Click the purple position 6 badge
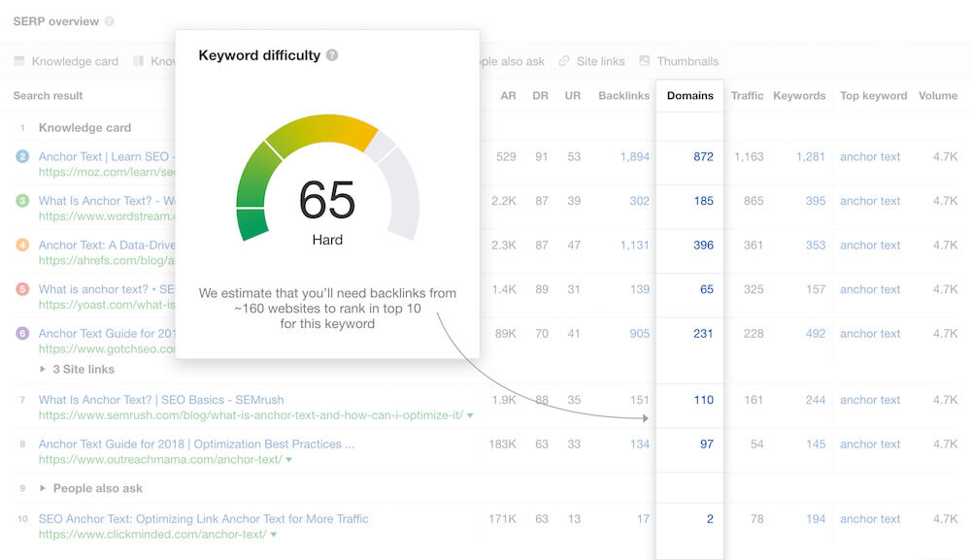Image resolution: width=971 pixels, height=560 pixels. pos(22,334)
